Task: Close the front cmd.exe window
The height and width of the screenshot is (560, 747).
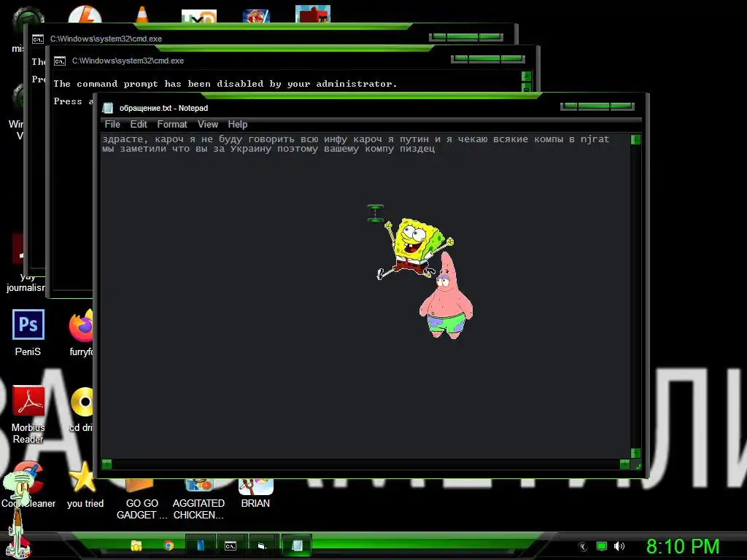Action: coord(512,58)
